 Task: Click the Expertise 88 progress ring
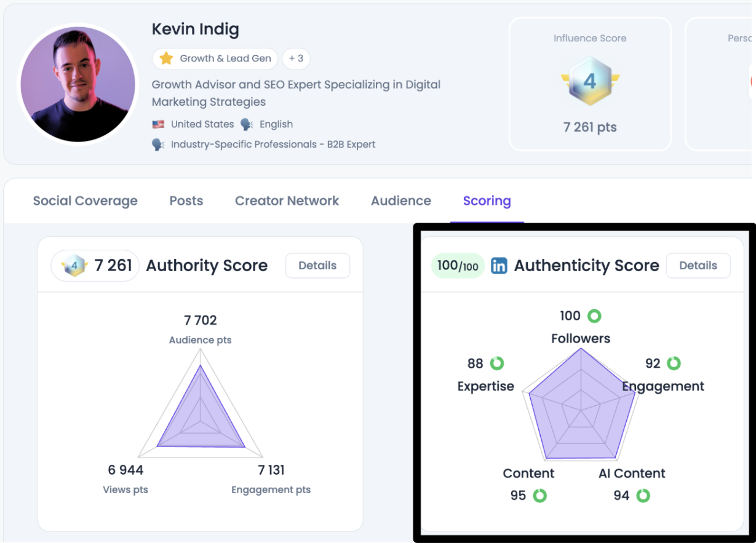(x=496, y=363)
